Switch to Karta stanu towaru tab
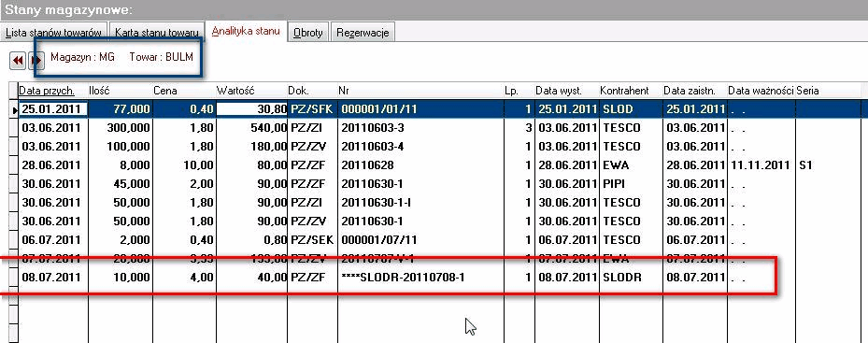868x343 pixels. 157,33
